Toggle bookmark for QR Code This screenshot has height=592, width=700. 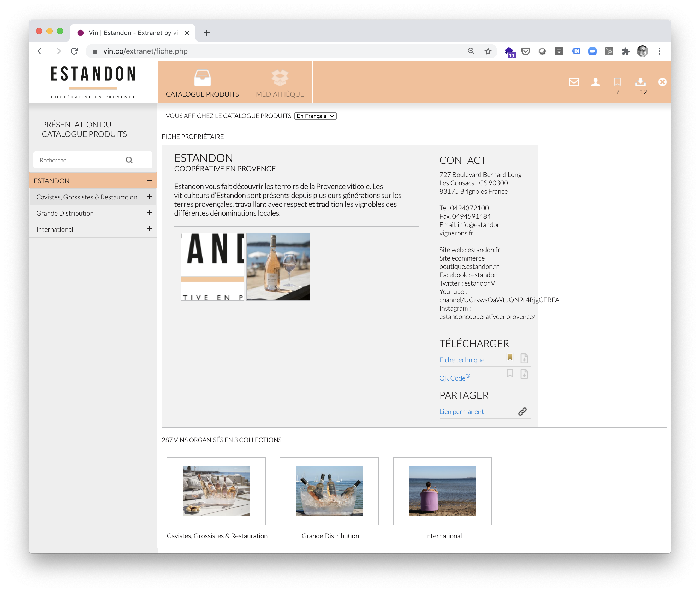click(510, 373)
